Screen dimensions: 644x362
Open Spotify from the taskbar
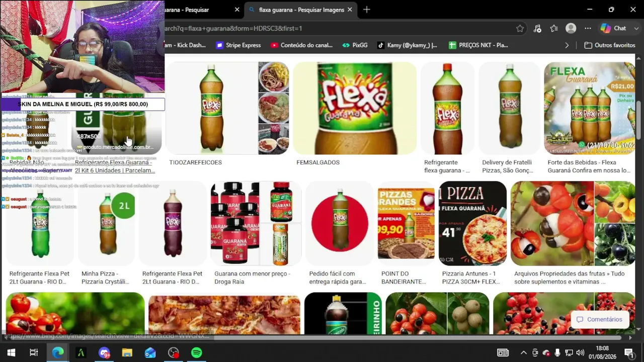[x=197, y=352]
